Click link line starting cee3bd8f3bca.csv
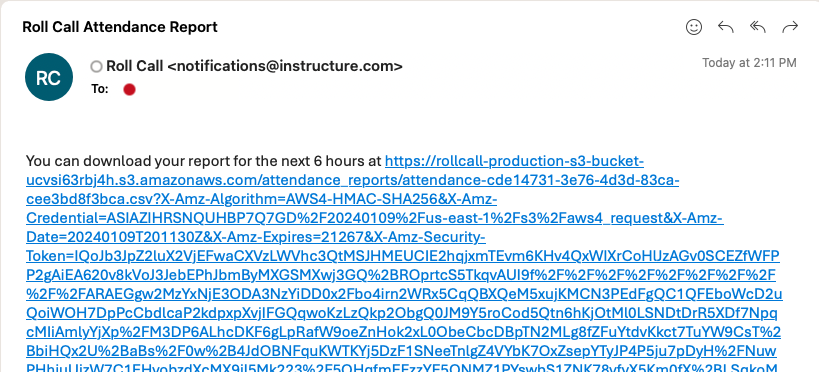 (261, 199)
